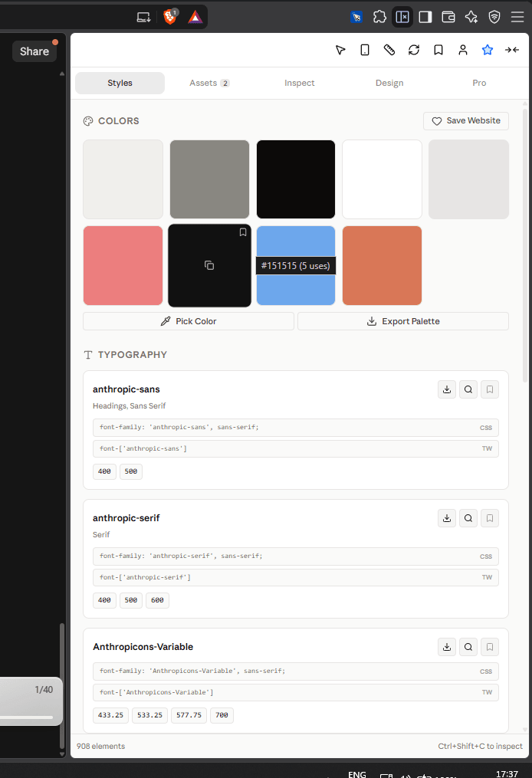Select the element picker cursor tool
The width and height of the screenshot is (532, 778).
click(x=340, y=50)
